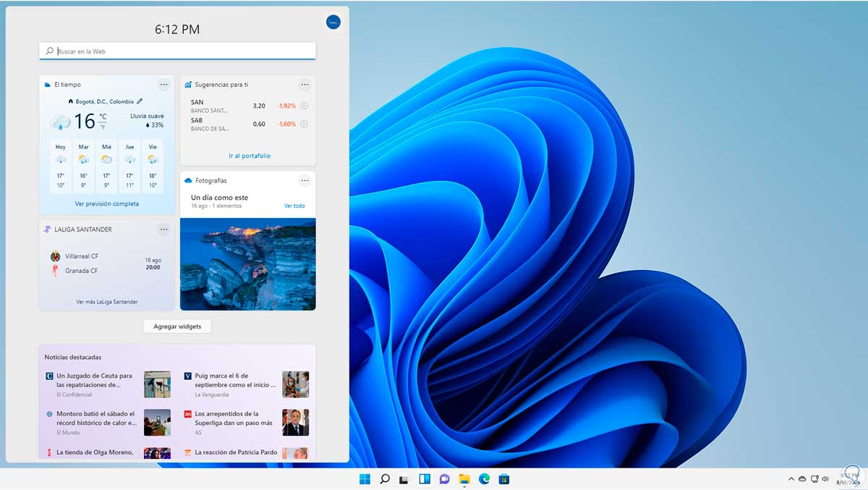Expand hidden system tray icons chevron
The height and width of the screenshot is (490, 868).
(x=791, y=478)
